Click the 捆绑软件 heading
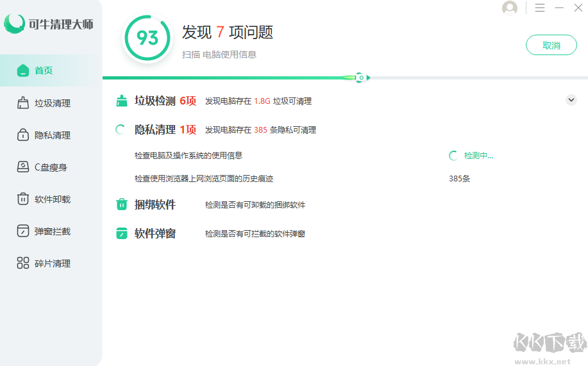Screen dimensions: 588x366 coord(155,204)
